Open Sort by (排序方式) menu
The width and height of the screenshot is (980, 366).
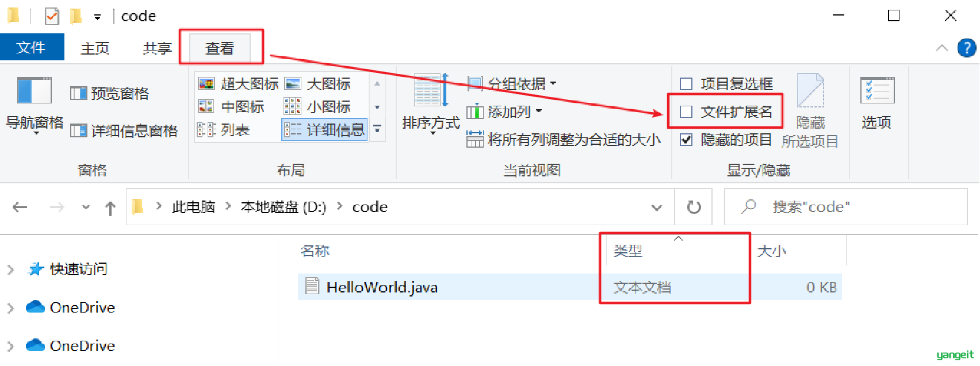point(431,105)
